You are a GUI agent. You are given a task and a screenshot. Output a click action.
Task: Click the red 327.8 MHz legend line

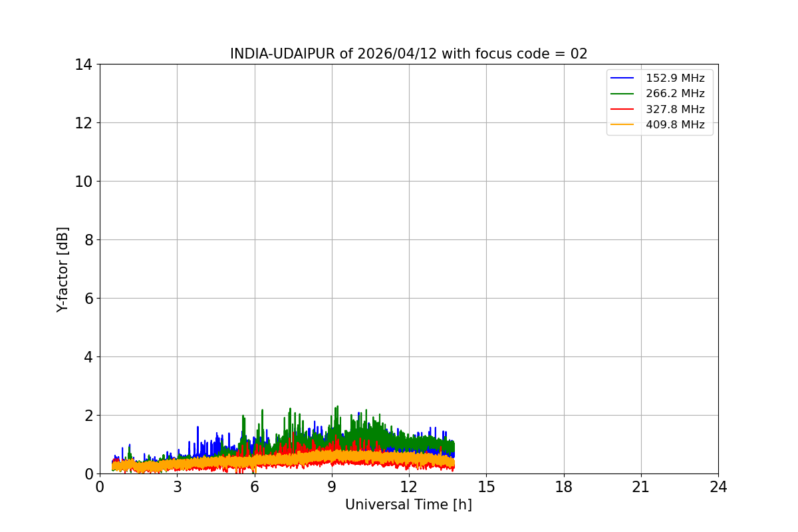coord(622,109)
